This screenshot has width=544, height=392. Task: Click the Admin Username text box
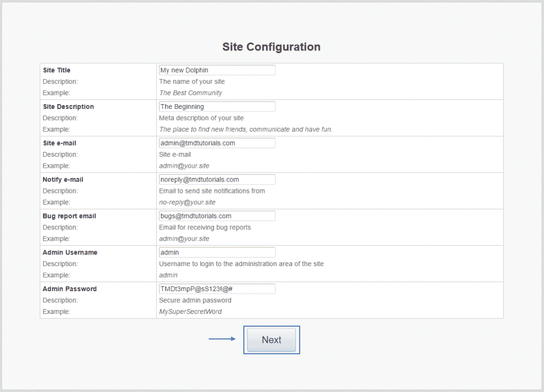coord(217,252)
